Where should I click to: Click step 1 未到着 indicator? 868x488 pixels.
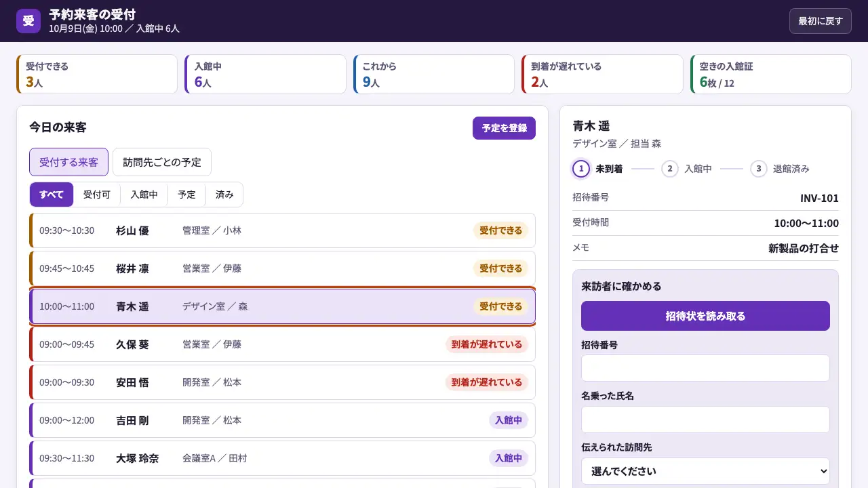(597, 169)
